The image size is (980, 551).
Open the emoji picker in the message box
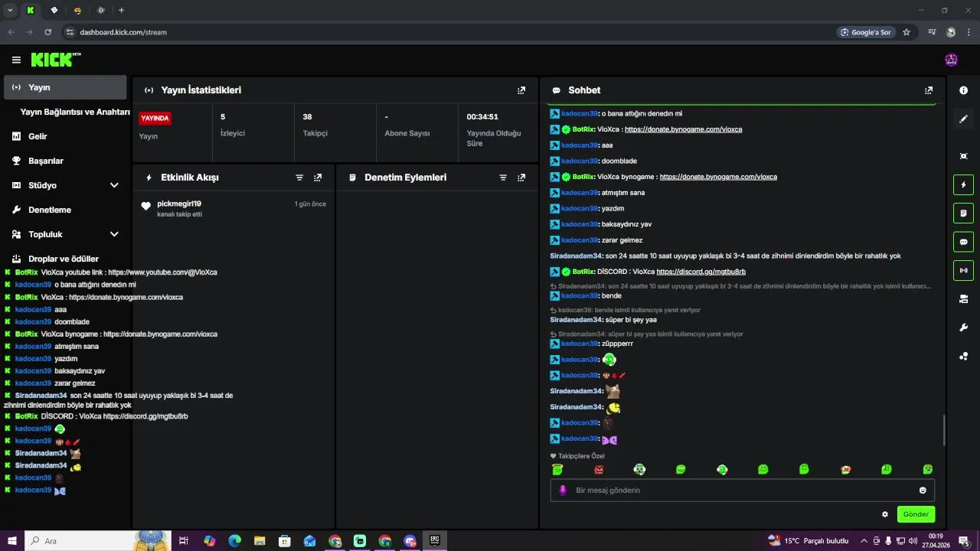click(923, 491)
